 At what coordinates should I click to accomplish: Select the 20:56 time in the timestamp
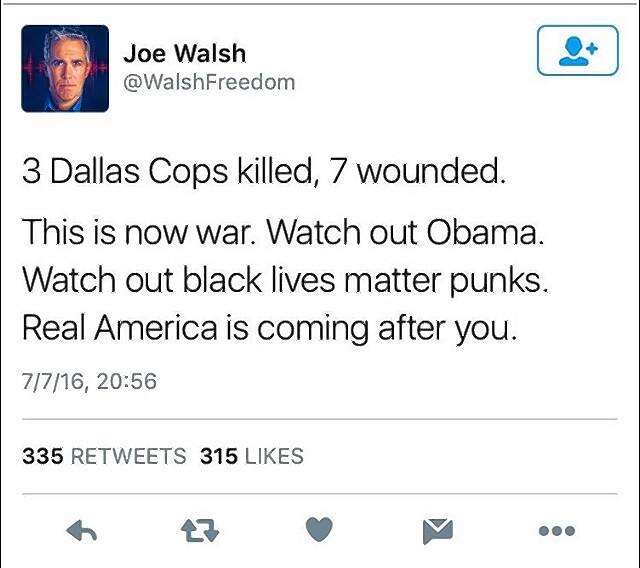(x=127, y=381)
